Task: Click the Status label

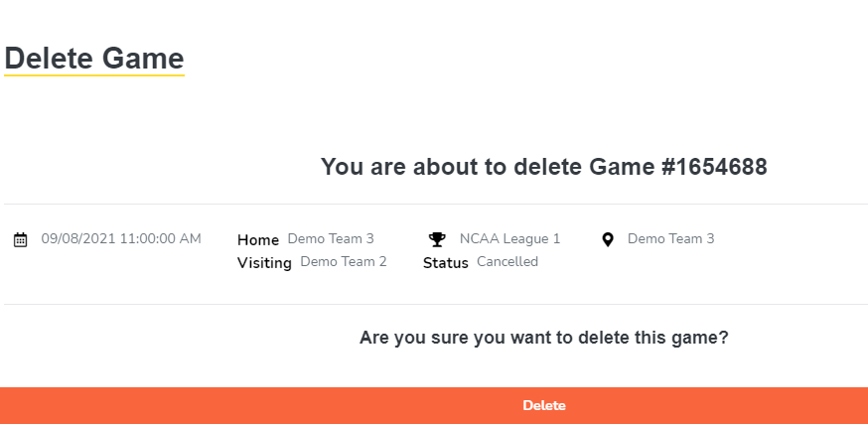Action: 445,263
